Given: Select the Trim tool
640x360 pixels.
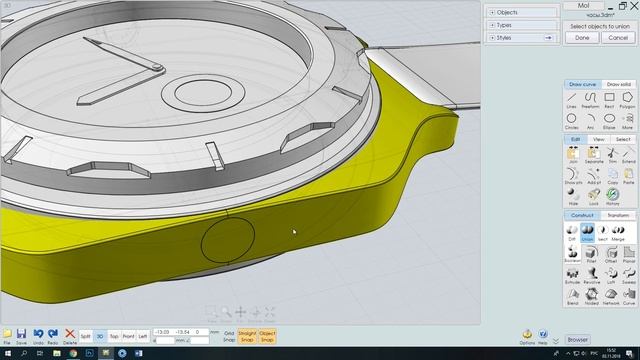Looking at the screenshot, I should pos(612,156).
